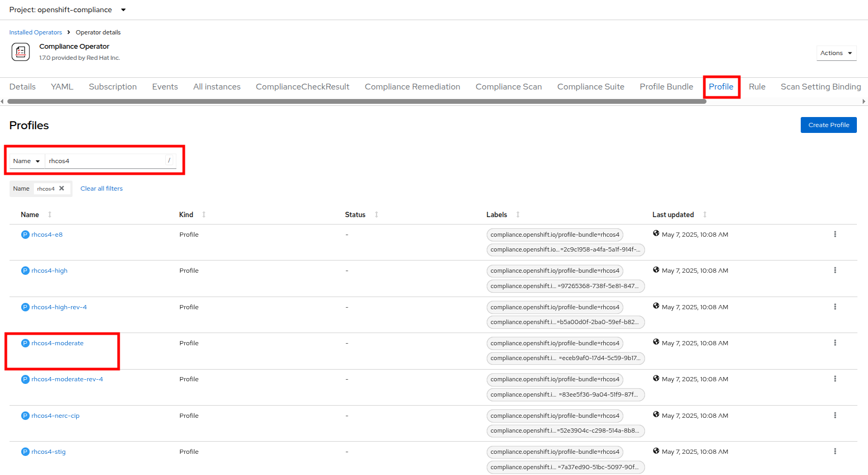Focus the name filter text field
Image resolution: width=868 pixels, height=475 pixels.
pyautogui.click(x=106, y=161)
